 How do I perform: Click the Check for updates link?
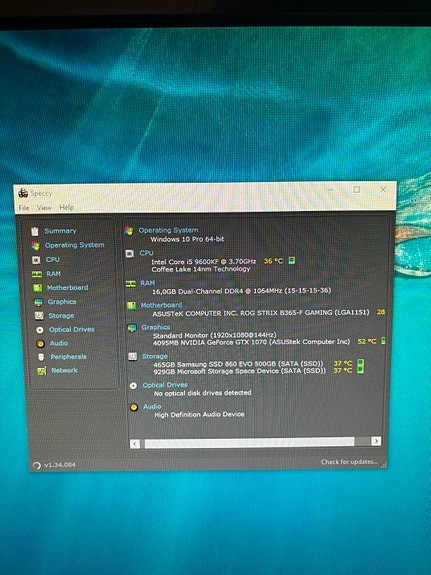click(x=349, y=462)
